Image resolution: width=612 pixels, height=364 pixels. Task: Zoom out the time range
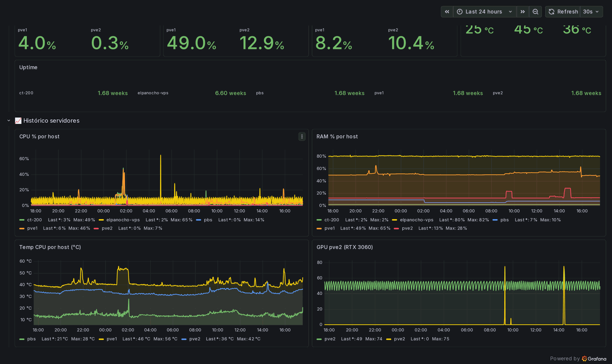[x=535, y=12]
